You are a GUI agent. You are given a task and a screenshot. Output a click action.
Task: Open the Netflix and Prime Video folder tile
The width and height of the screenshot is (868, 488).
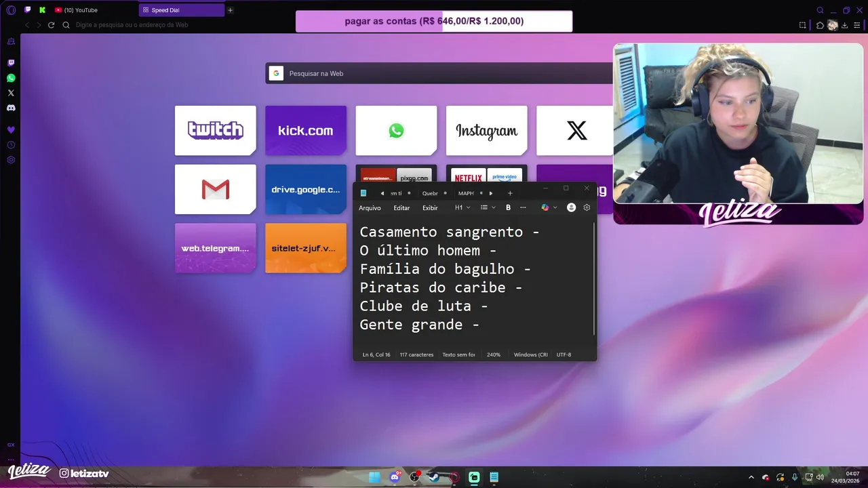[487, 174]
